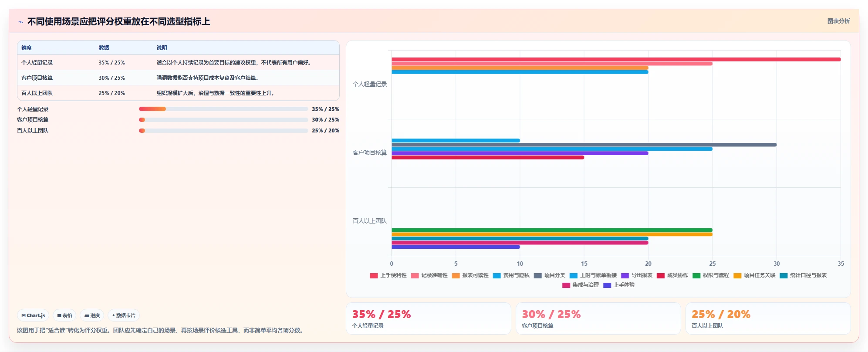Toggle 导出报表 legend item

(637, 275)
